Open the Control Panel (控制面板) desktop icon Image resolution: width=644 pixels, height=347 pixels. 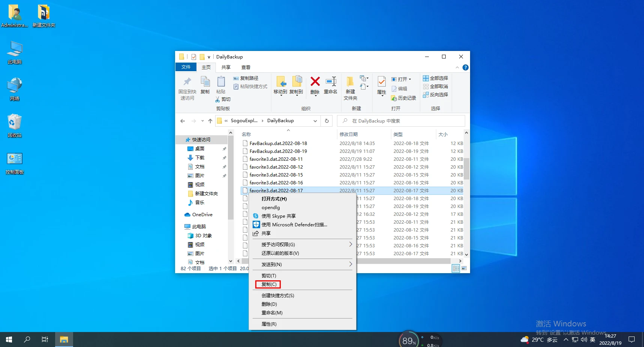point(15,163)
